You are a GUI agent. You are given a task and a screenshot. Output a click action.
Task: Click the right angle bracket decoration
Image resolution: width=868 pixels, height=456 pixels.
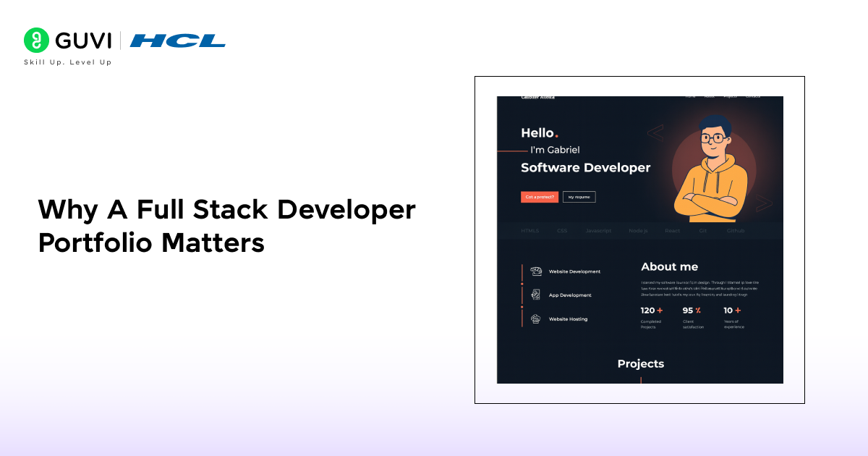(764, 203)
